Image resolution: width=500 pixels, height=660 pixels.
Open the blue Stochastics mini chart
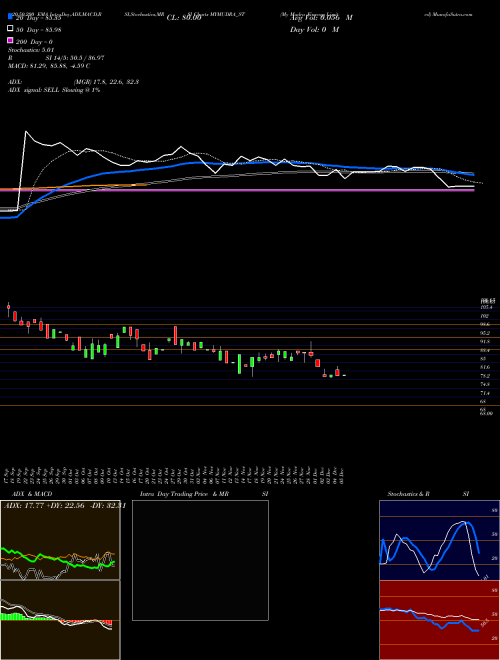coord(439,540)
